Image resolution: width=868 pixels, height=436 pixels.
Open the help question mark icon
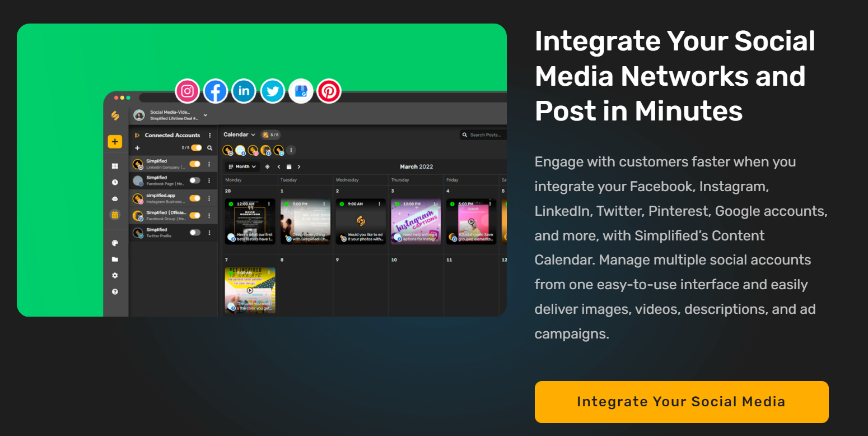115,292
